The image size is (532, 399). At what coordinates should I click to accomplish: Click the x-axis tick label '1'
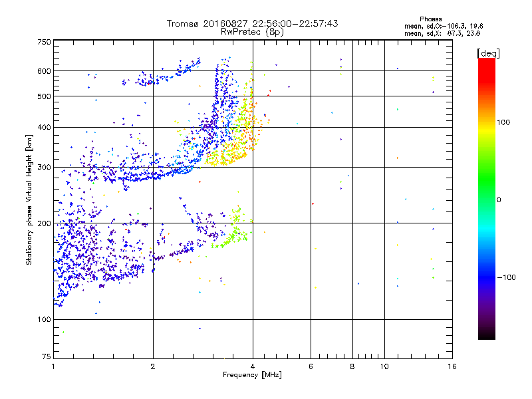53,366
